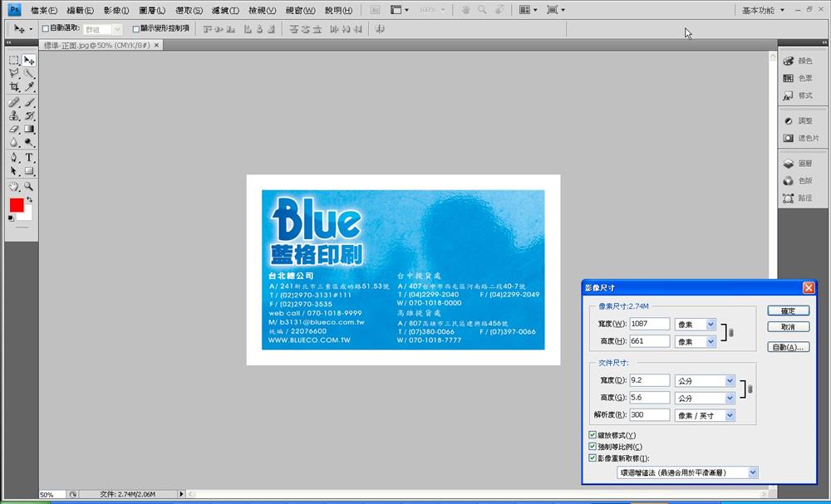
Task: Select the Eyedropper tool
Action: click(x=29, y=87)
